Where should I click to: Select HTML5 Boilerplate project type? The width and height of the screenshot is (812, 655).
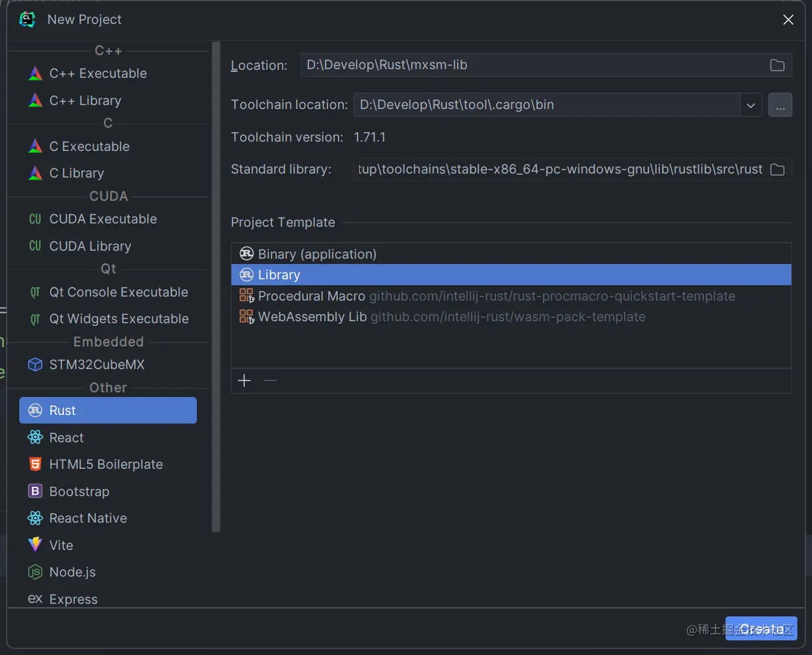pos(108,464)
